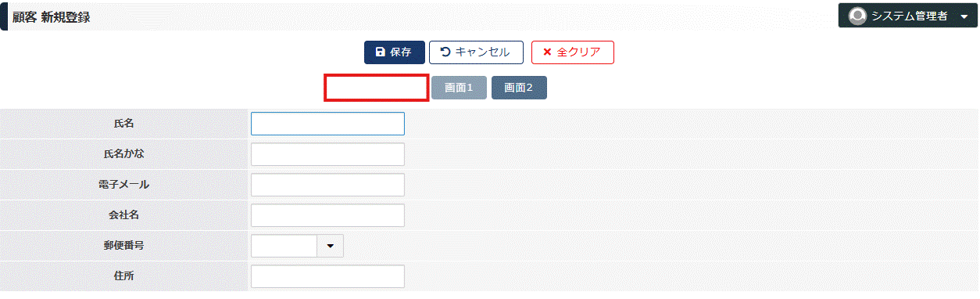The width and height of the screenshot is (980, 299).
Task: Click the undo arrow icon on キャンセル
Action: [x=445, y=52]
